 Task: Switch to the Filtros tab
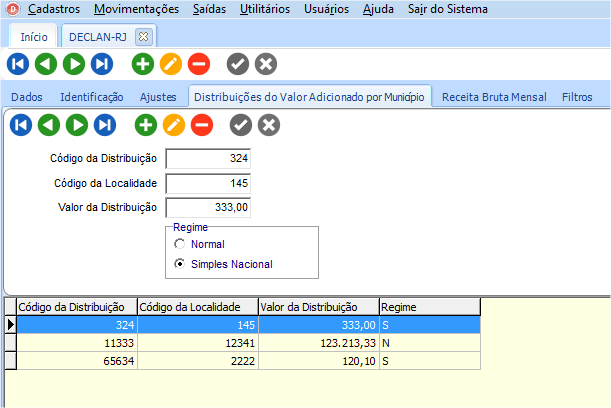tap(577, 97)
